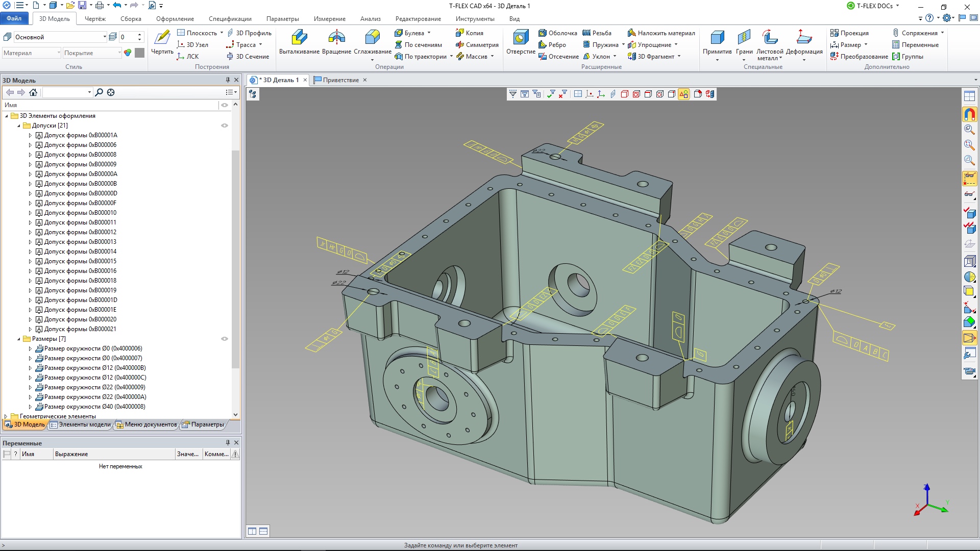This screenshot has height=551, width=980.
Task: Toggle the highlighted folder button in right sidebar
Action: (x=969, y=338)
